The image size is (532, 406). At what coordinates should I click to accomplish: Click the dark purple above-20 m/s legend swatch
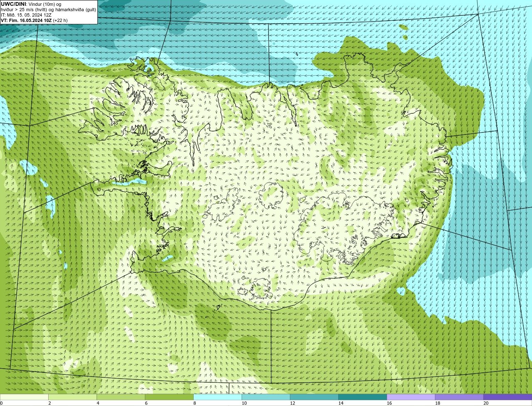(x=508, y=397)
